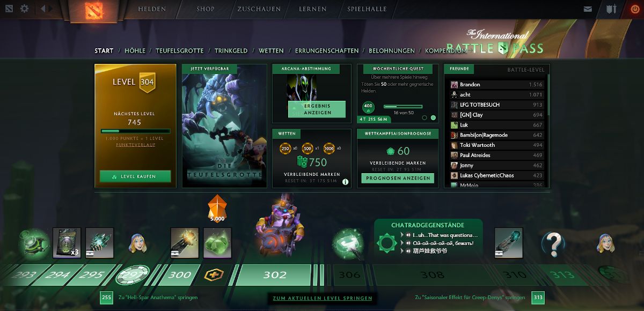Open the armory shield and sword icon
This screenshot has height=311, width=644.
point(611,9)
